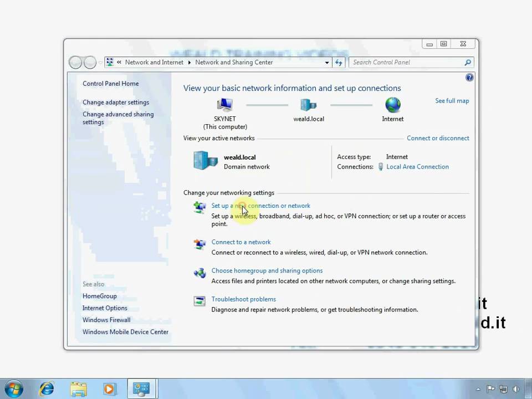Click the Control Panel icon in address bar
This screenshot has width=532, height=399.
pos(110,62)
